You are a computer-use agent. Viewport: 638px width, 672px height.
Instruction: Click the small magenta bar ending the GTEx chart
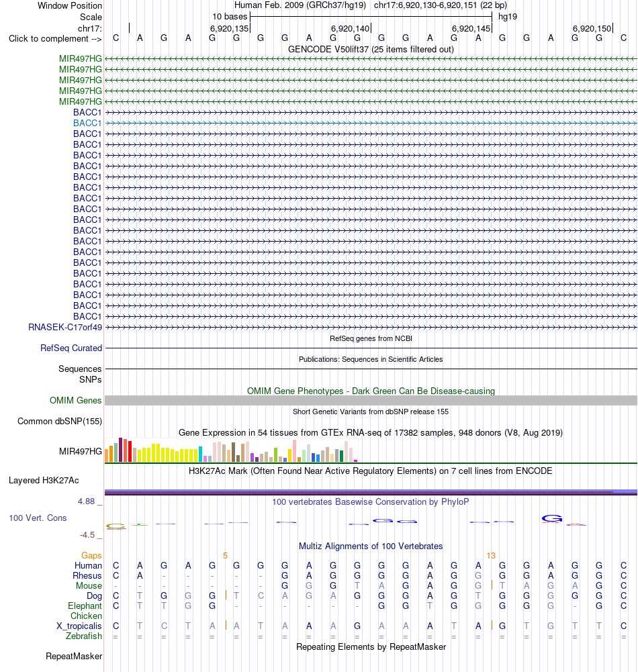[x=355, y=461]
